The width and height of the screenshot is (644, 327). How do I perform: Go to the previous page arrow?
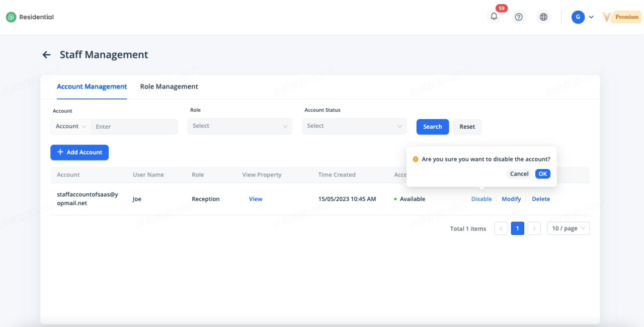[x=501, y=228]
